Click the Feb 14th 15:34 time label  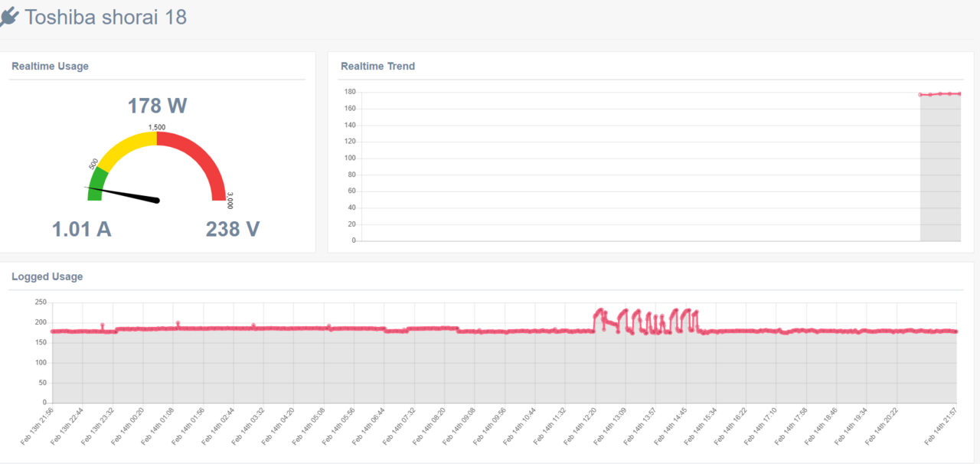click(x=700, y=426)
